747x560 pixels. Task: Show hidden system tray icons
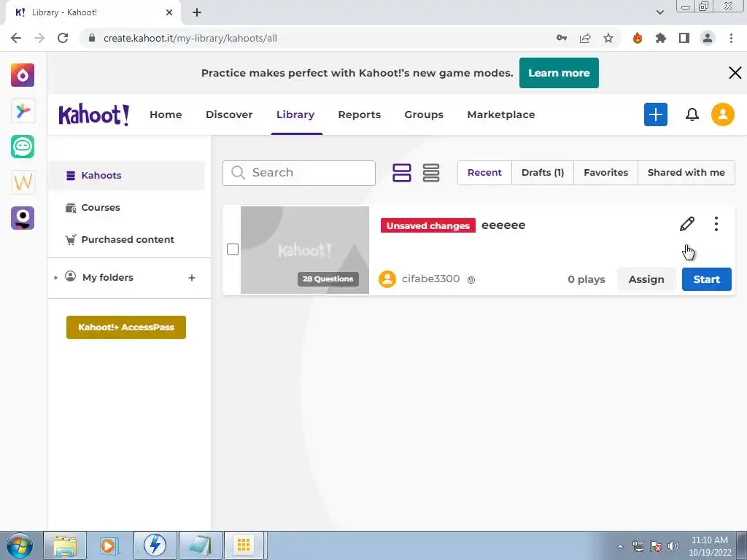tap(620, 546)
